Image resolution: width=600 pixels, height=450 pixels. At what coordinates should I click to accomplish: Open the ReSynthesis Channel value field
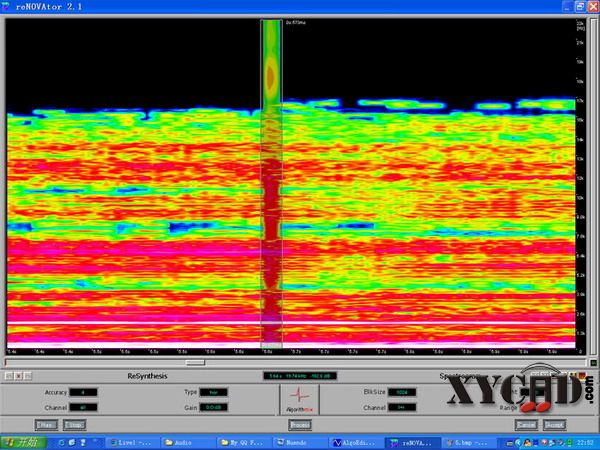[83, 408]
